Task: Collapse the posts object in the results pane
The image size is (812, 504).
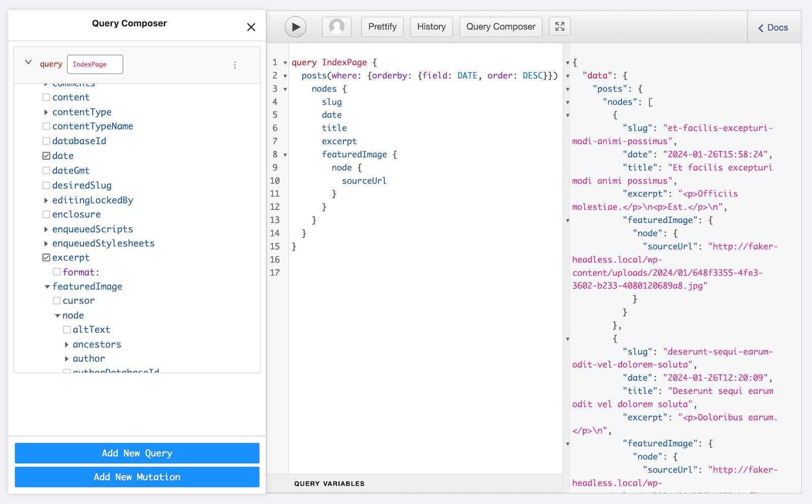Action: click(568, 89)
